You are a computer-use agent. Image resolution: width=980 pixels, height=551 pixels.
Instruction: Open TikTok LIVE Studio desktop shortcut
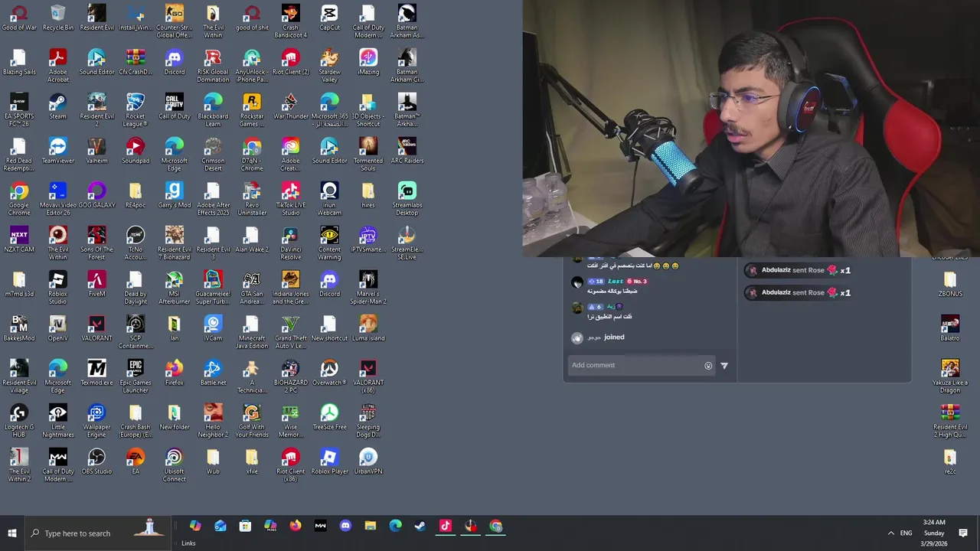coord(291,199)
